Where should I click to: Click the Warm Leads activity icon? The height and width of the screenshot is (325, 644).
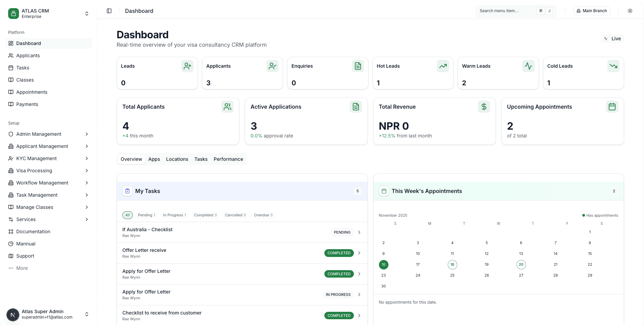tap(528, 66)
